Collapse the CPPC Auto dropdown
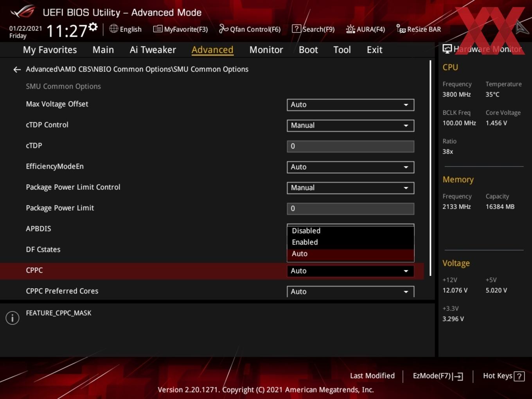 [x=350, y=271]
